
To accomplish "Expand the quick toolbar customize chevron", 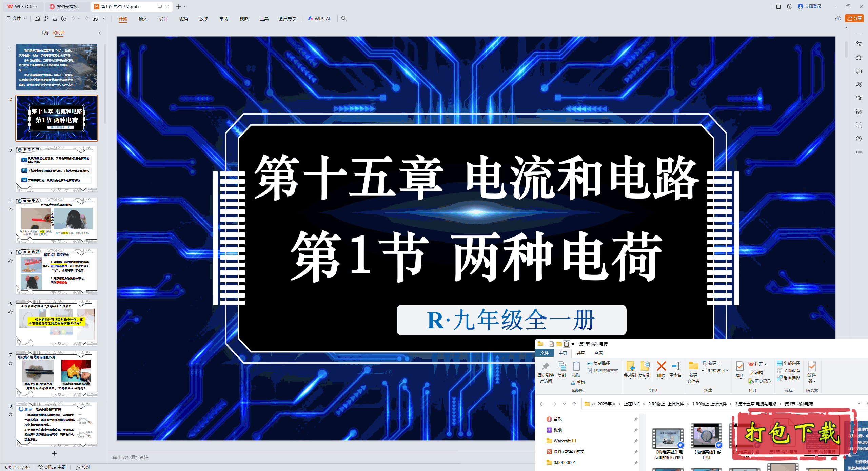I will pyautogui.click(x=104, y=18).
